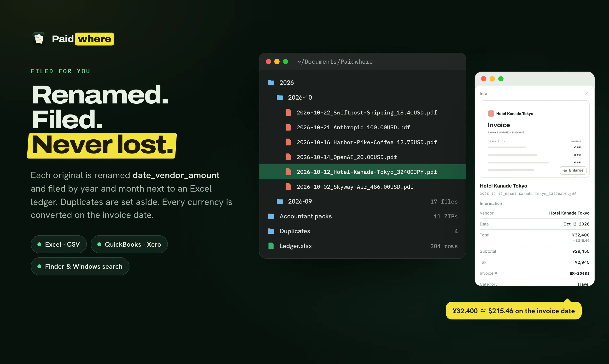
Task: Expand the 2026-09 folder row
Action: (x=363, y=202)
